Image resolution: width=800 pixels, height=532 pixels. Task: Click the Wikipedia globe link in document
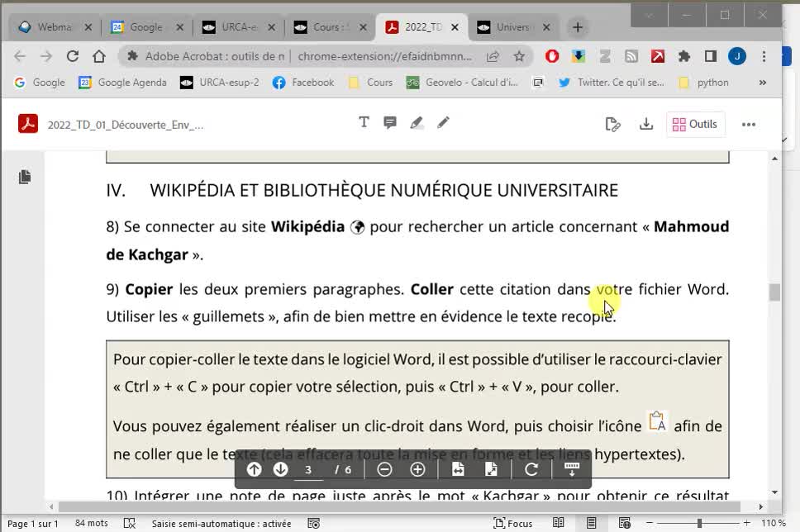[x=358, y=227]
